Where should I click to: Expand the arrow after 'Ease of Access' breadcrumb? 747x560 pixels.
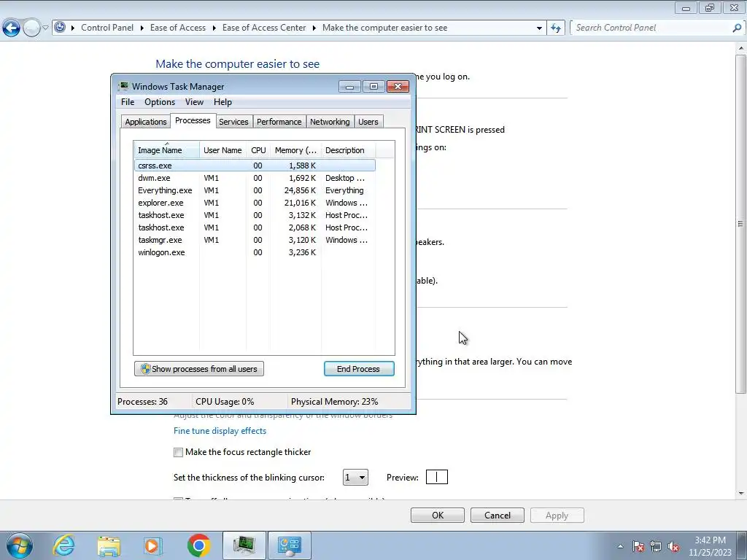pyautogui.click(x=214, y=28)
